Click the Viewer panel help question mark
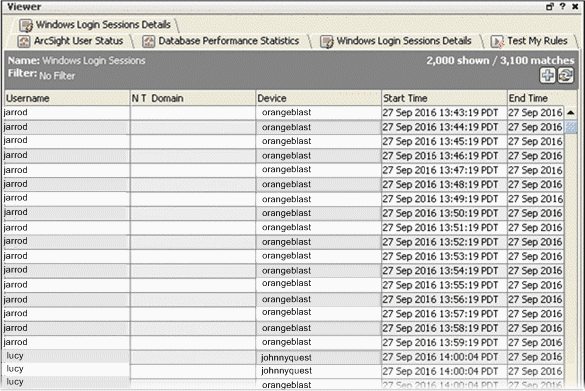The image size is (585, 391). pos(562,6)
